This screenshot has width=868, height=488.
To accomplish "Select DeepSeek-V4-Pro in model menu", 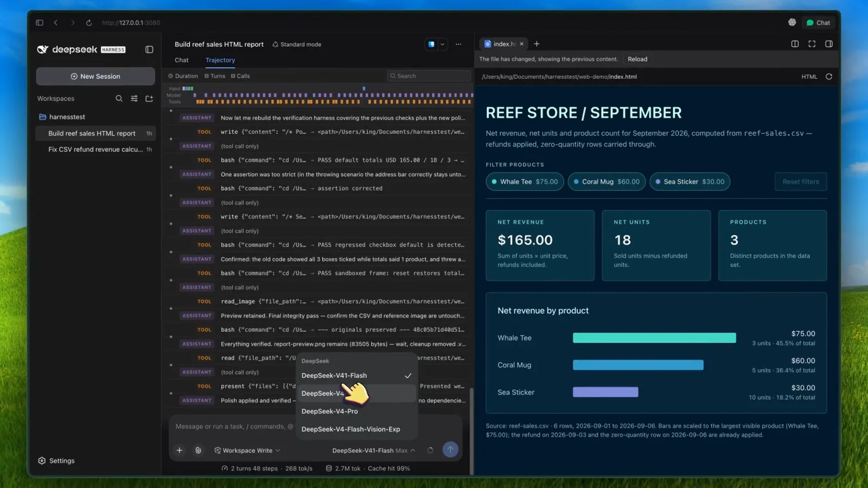I will tap(356, 412).
